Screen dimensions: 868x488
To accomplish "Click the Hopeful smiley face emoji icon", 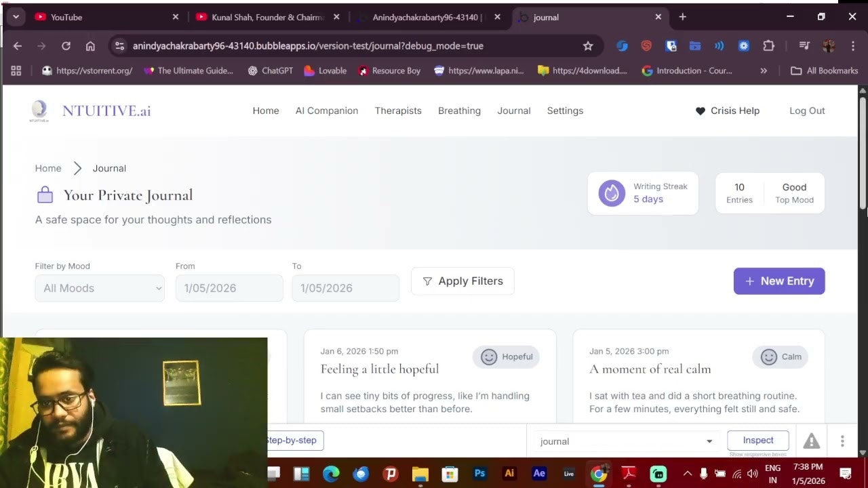I will (x=489, y=357).
